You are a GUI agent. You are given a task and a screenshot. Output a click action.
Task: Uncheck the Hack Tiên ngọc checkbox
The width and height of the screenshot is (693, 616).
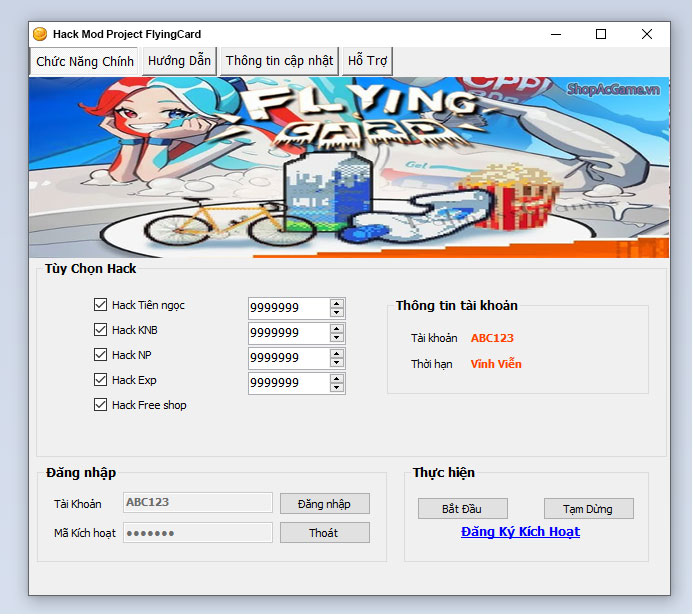click(x=100, y=304)
